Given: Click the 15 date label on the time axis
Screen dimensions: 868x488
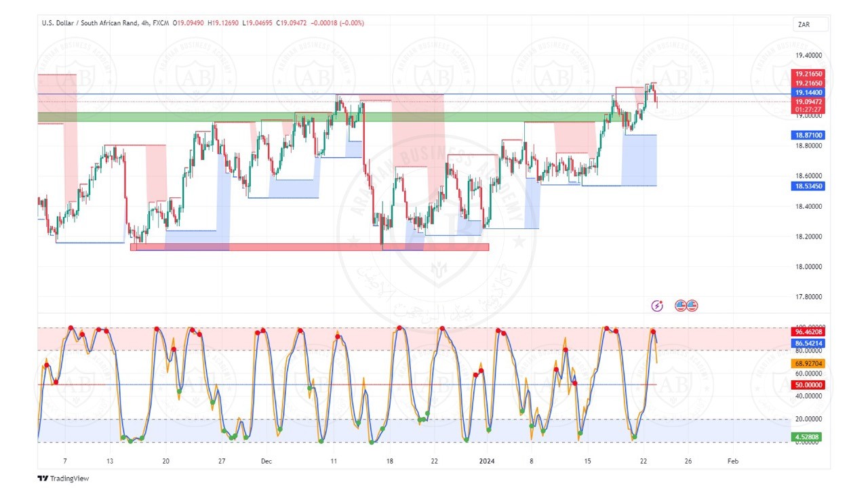Looking at the screenshot, I should coord(588,461).
